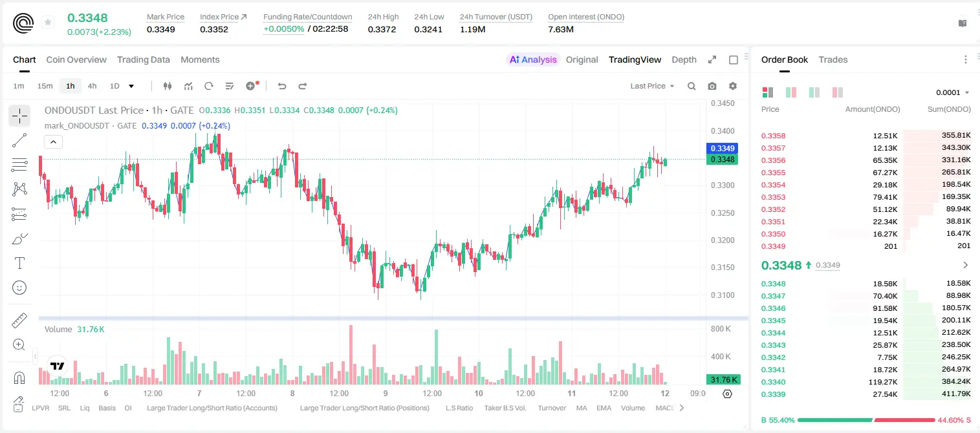This screenshot has height=433, width=980.
Task: Switch to the Trades tab
Action: pyautogui.click(x=833, y=59)
